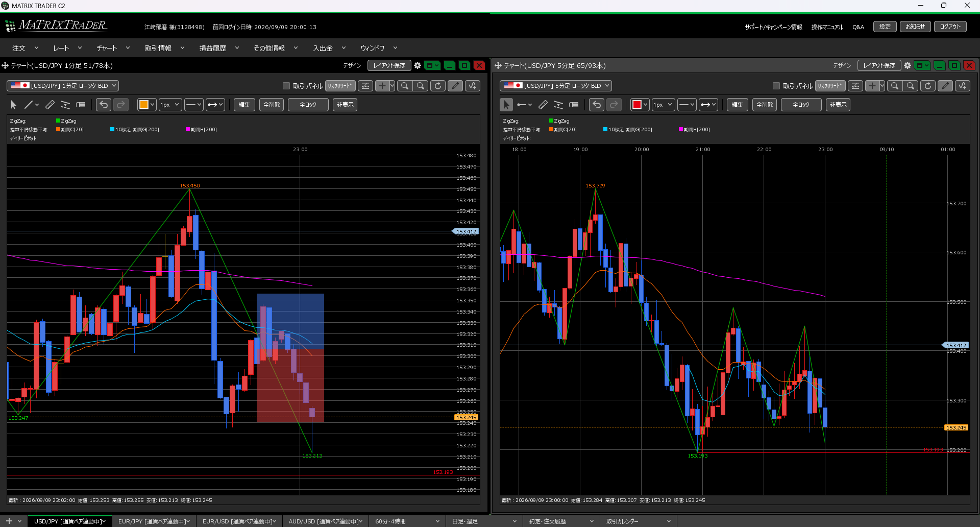Image resolution: width=980 pixels, height=527 pixels.
Task: Open the 損益履歴 menu
Action: point(219,48)
